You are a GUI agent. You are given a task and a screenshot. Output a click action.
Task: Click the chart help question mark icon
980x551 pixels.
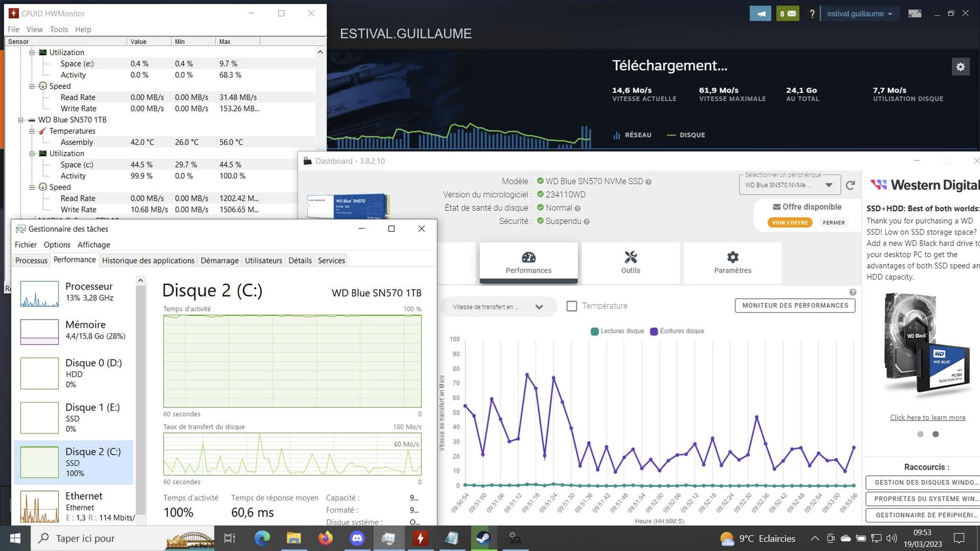click(852, 292)
